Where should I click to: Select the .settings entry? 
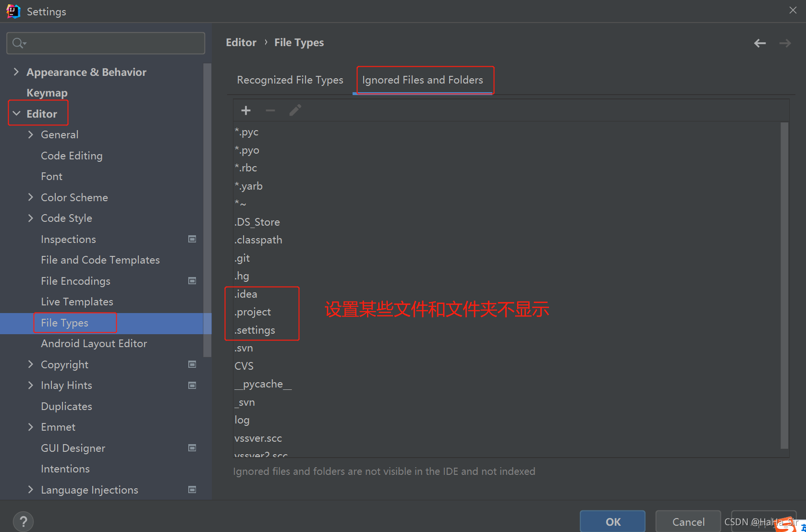[x=255, y=330]
